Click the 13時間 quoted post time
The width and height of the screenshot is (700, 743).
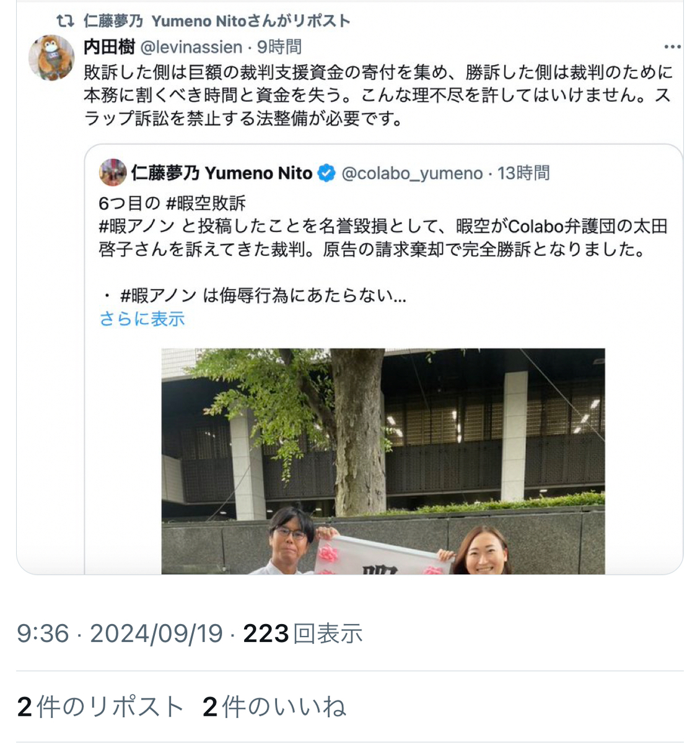[523, 173]
